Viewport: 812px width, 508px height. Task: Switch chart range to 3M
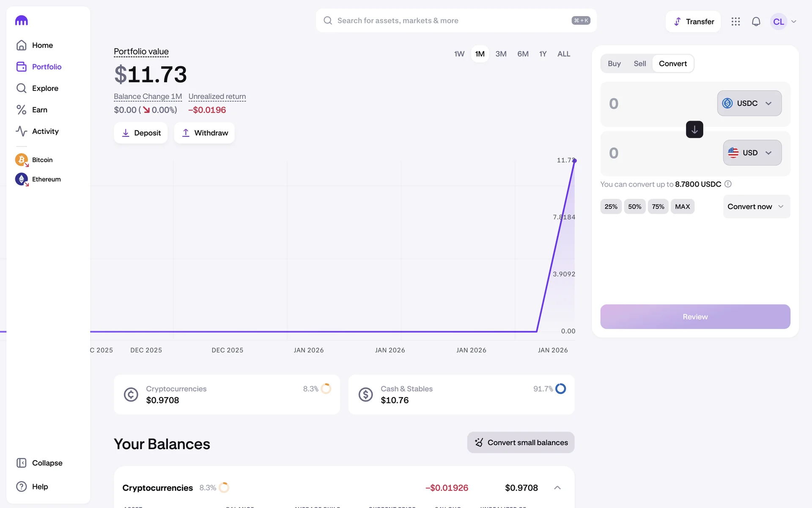[501, 54]
